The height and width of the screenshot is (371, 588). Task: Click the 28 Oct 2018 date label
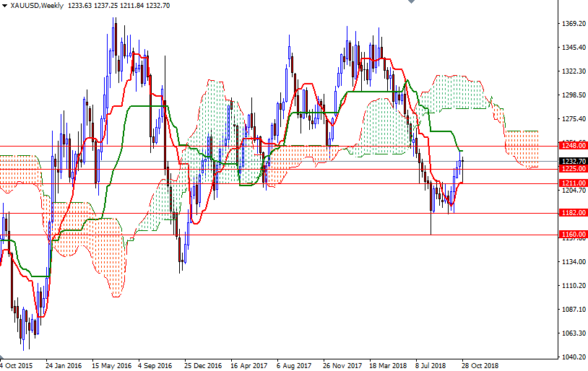pyautogui.click(x=481, y=365)
